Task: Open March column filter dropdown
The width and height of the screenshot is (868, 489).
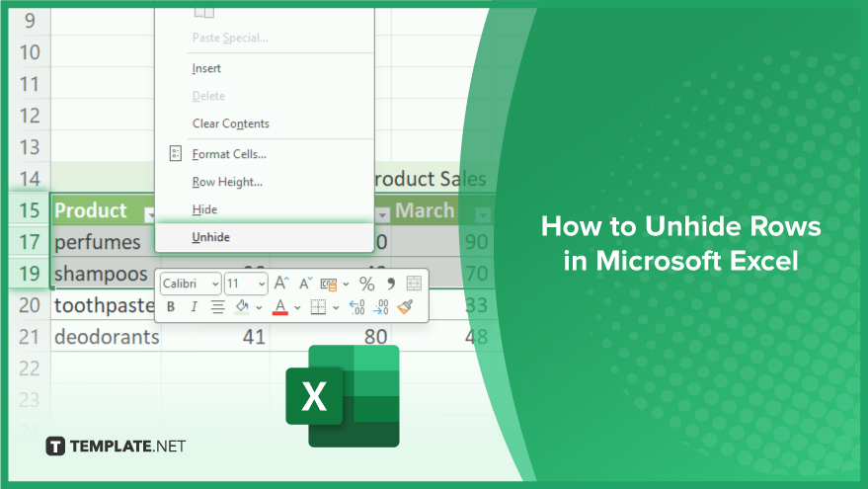Action: [x=483, y=214]
